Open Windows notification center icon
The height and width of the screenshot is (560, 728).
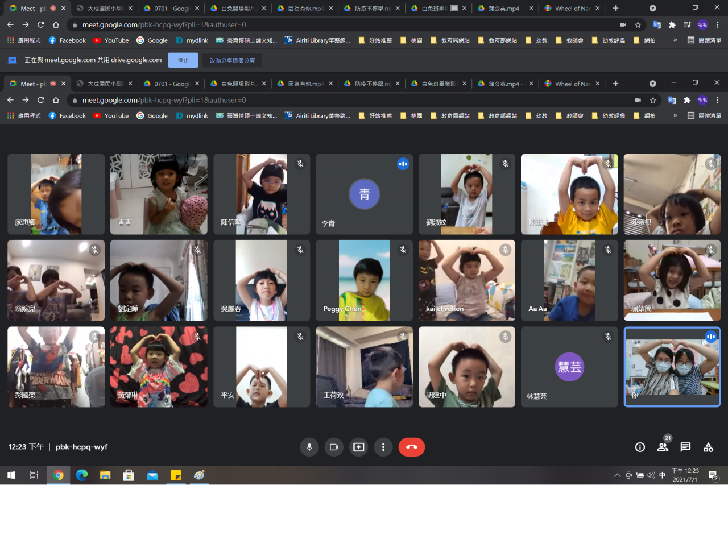pyautogui.click(x=713, y=475)
